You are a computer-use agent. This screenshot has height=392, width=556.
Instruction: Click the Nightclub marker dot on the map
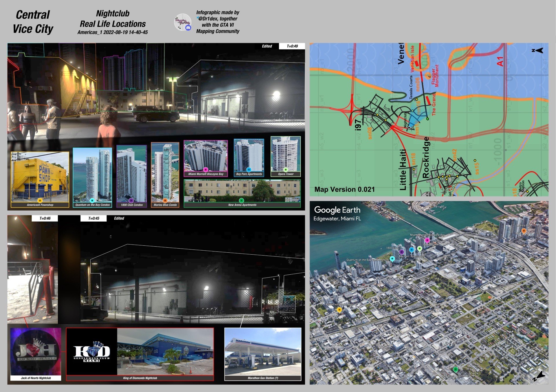(409, 127)
